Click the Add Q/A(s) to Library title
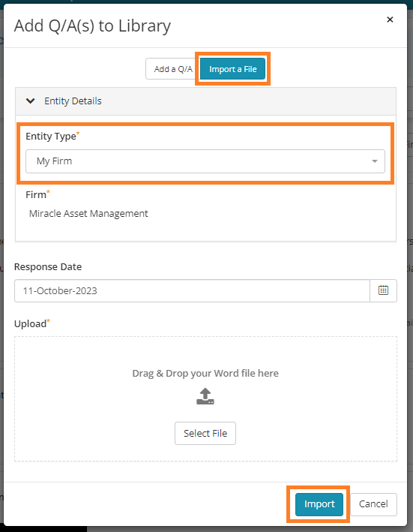The height and width of the screenshot is (532, 413). [92, 26]
